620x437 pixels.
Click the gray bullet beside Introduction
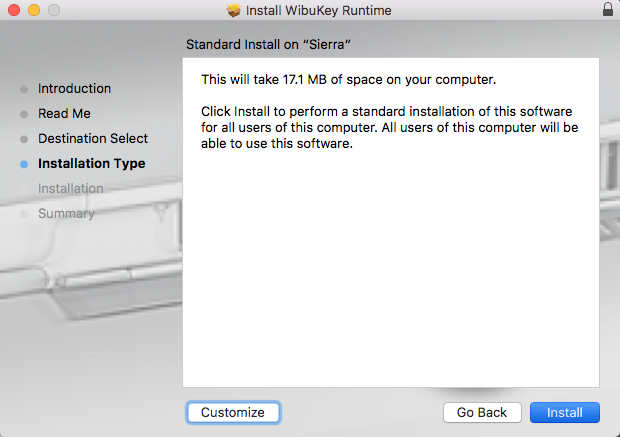click(24, 89)
